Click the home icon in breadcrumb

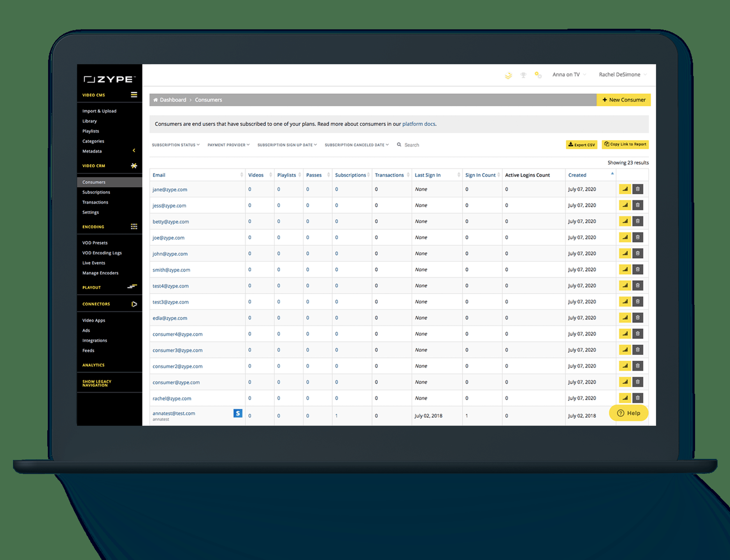point(156,100)
